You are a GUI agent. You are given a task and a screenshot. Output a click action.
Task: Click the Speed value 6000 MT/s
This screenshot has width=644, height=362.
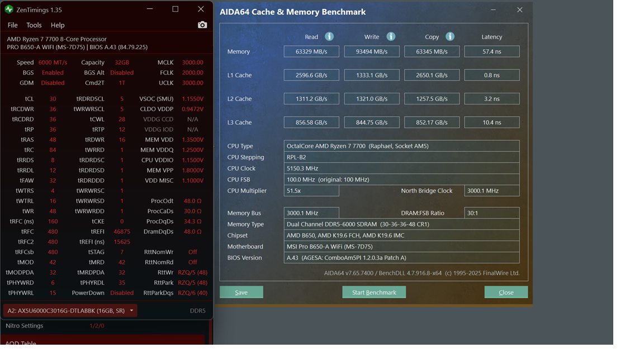click(53, 63)
